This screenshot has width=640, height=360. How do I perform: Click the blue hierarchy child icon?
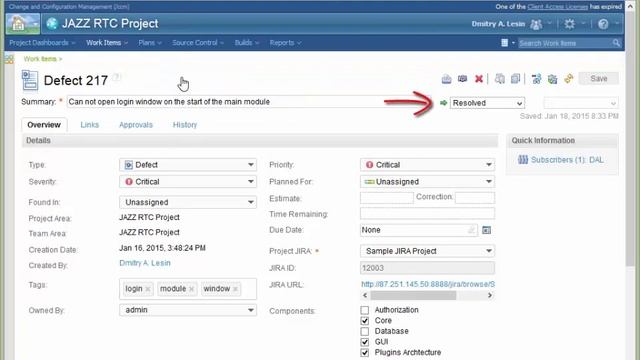536,79
